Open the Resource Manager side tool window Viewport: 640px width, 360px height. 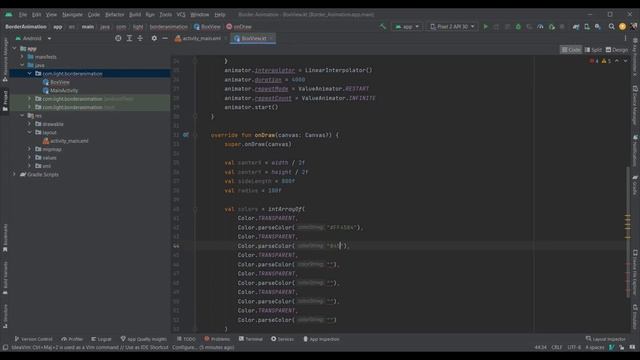5,60
